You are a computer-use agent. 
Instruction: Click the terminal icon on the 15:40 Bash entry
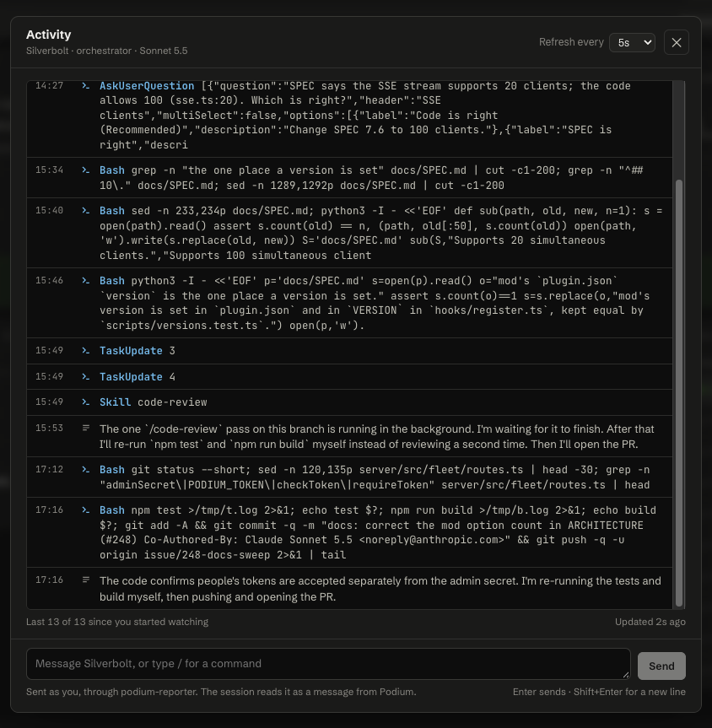(x=85, y=211)
